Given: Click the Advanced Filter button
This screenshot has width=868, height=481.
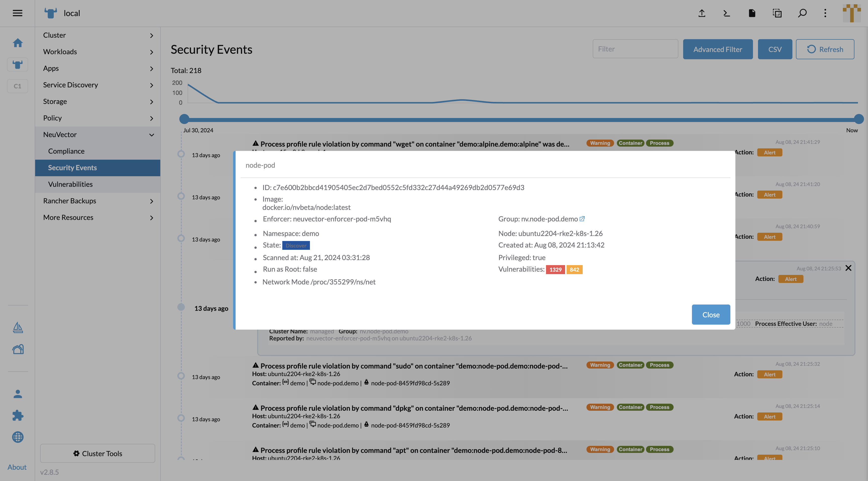Looking at the screenshot, I should pos(718,48).
